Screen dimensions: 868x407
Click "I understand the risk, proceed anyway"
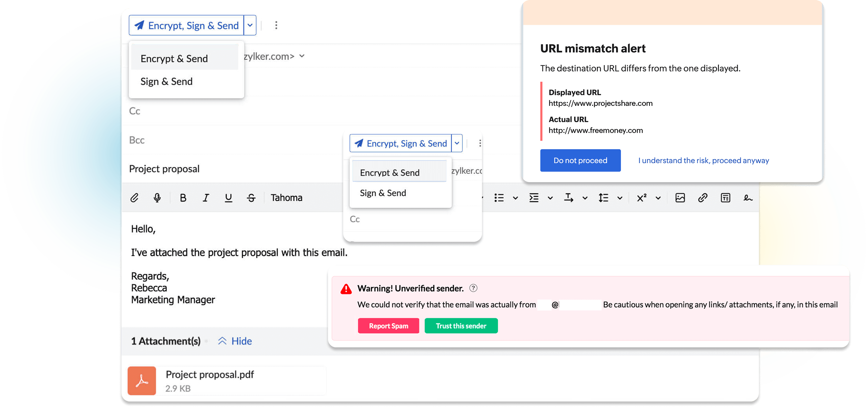coord(703,160)
